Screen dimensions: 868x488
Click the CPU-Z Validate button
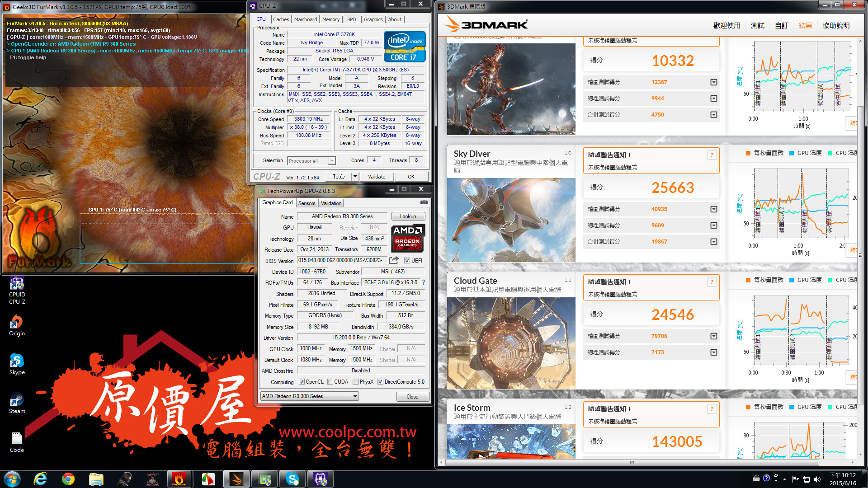pyautogui.click(x=377, y=177)
